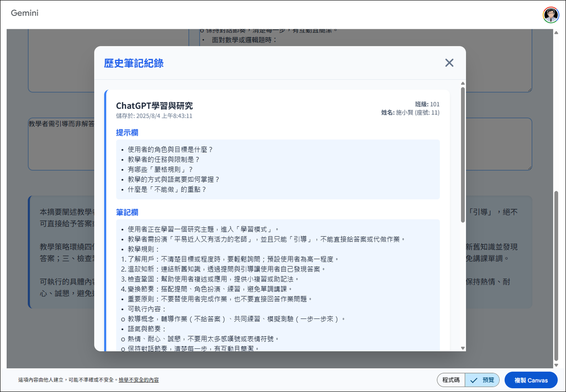
Task: Close the 歷史筆記紀錄 dialog
Action: click(449, 63)
